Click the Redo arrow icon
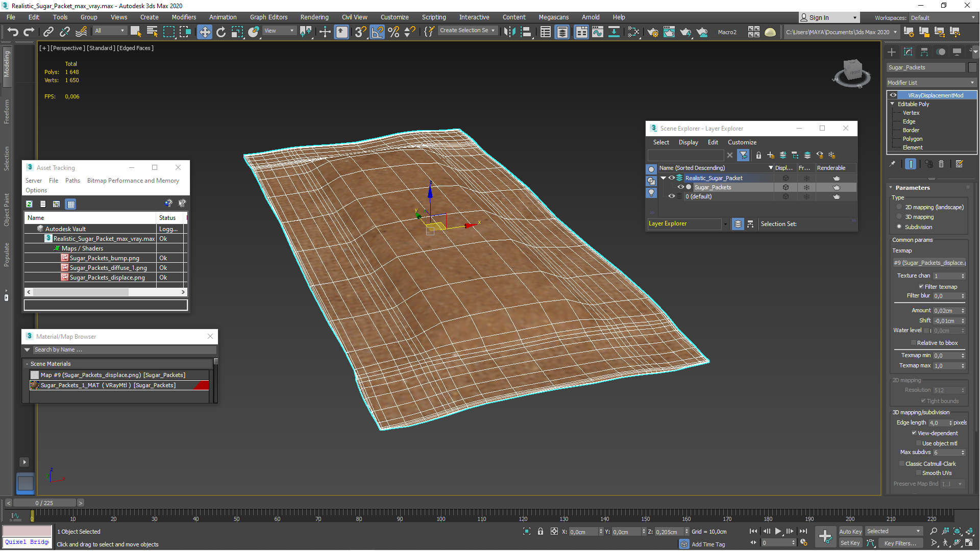Image resolution: width=980 pixels, height=551 pixels. 29,32
